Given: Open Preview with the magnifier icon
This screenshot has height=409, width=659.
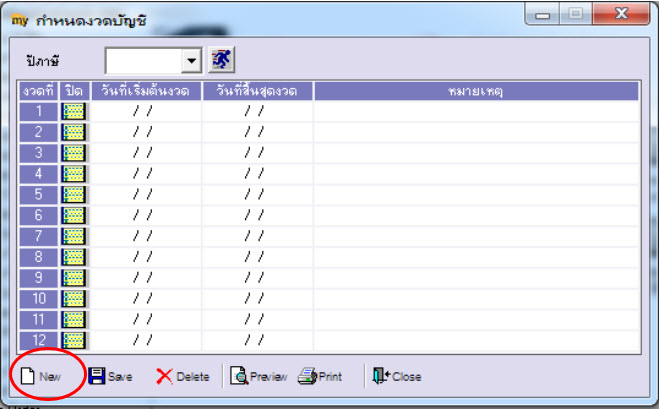Looking at the screenshot, I should [239, 376].
